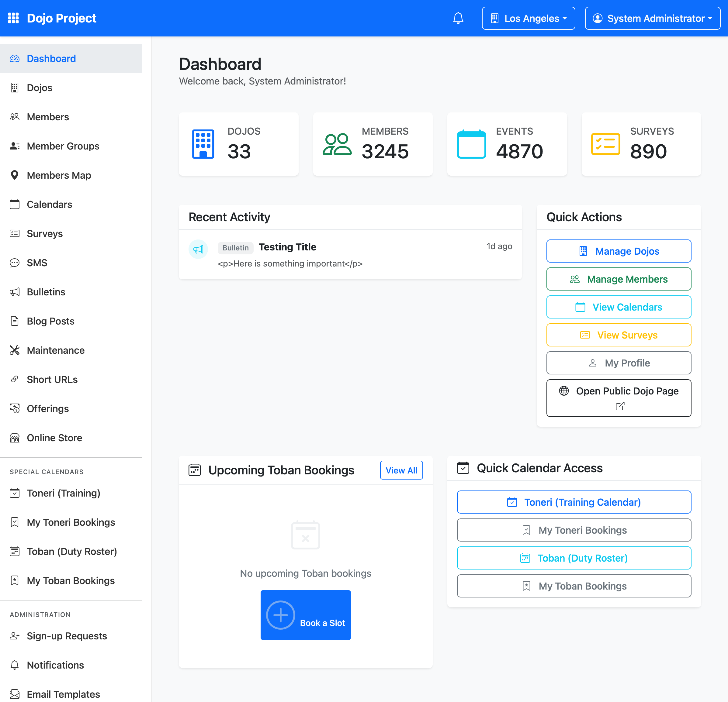The image size is (728, 702).
Task: Open My Profile from Quick Actions
Action: coord(619,363)
